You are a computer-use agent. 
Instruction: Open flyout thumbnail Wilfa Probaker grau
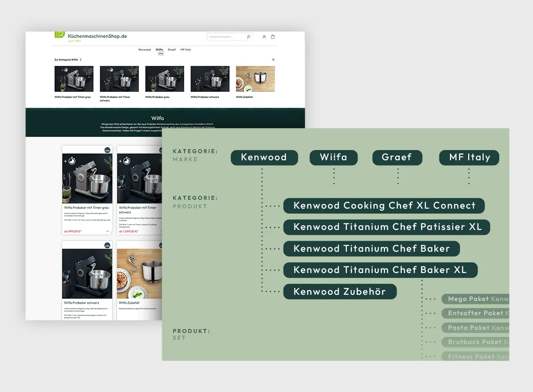[165, 79]
